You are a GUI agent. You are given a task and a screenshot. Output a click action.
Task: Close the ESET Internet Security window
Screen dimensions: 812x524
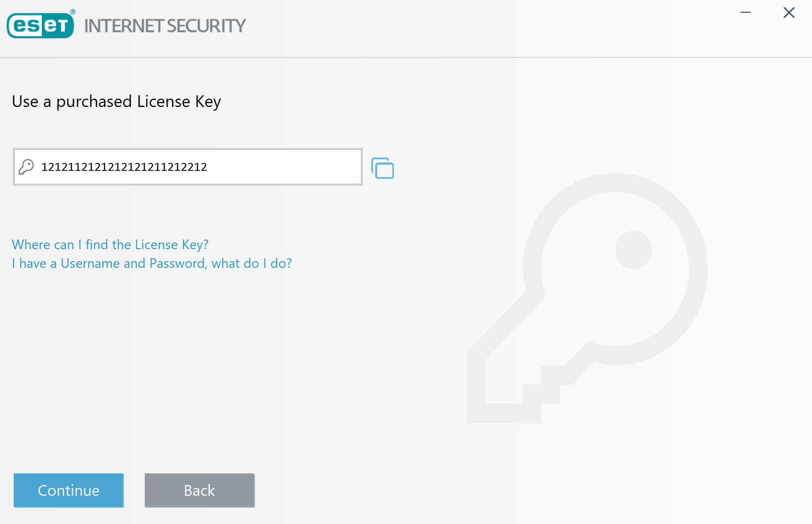click(x=789, y=12)
